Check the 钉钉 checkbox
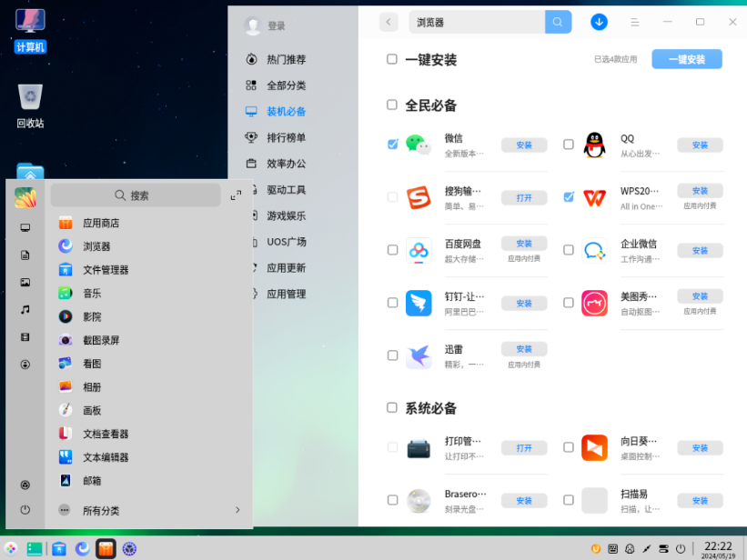Image resolution: width=747 pixels, height=560 pixels. [x=392, y=303]
